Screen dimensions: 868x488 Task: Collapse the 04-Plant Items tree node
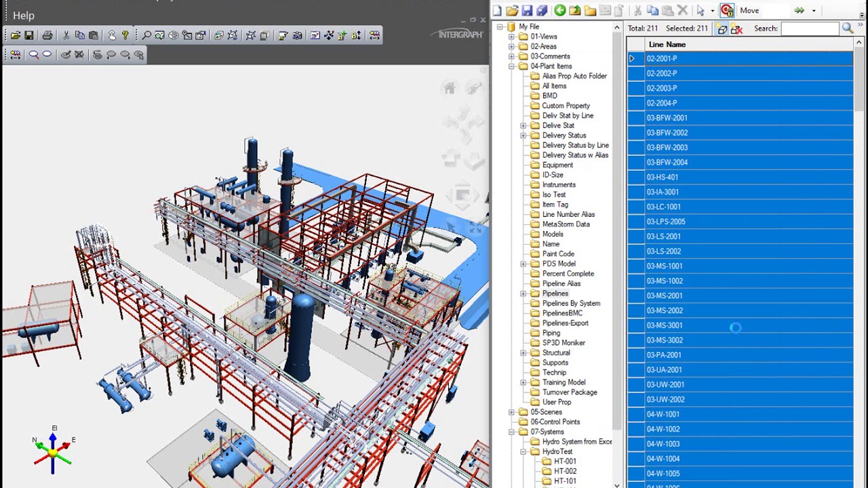(x=511, y=66)
